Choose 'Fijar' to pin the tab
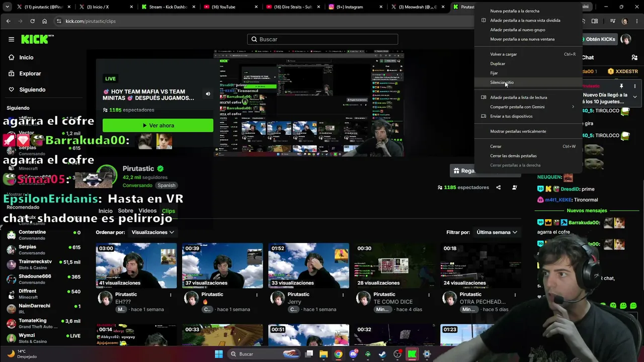 [528, 73]
